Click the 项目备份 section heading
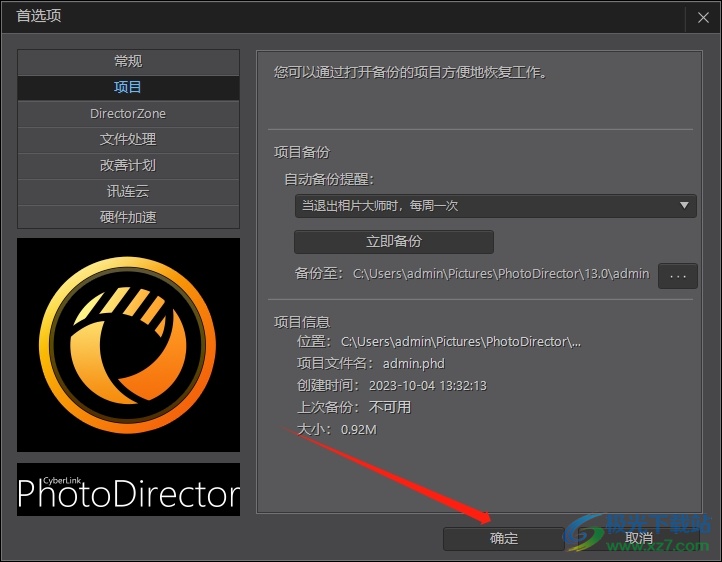Viewport: 722px width, 562px height. click(x=302, y=152)
